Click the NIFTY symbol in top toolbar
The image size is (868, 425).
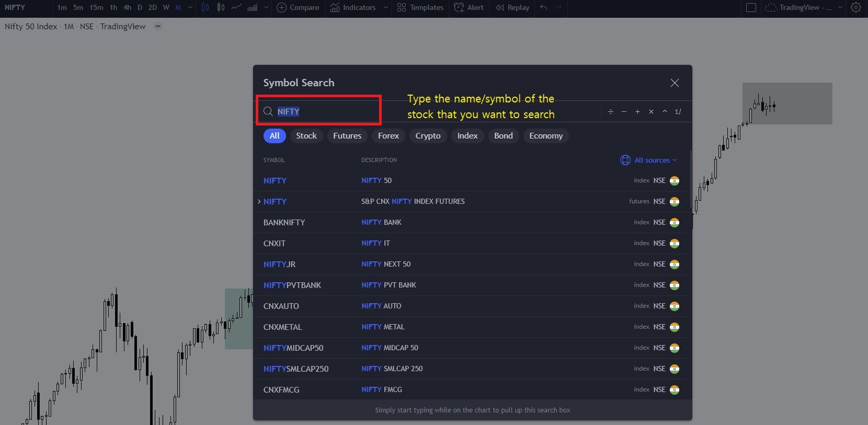click(15, 7)
